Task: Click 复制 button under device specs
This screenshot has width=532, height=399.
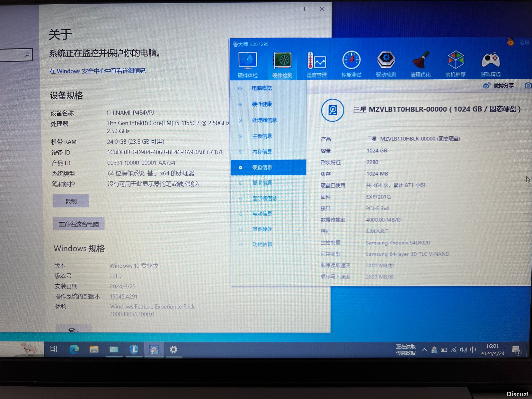Action: tap(71, 201)
